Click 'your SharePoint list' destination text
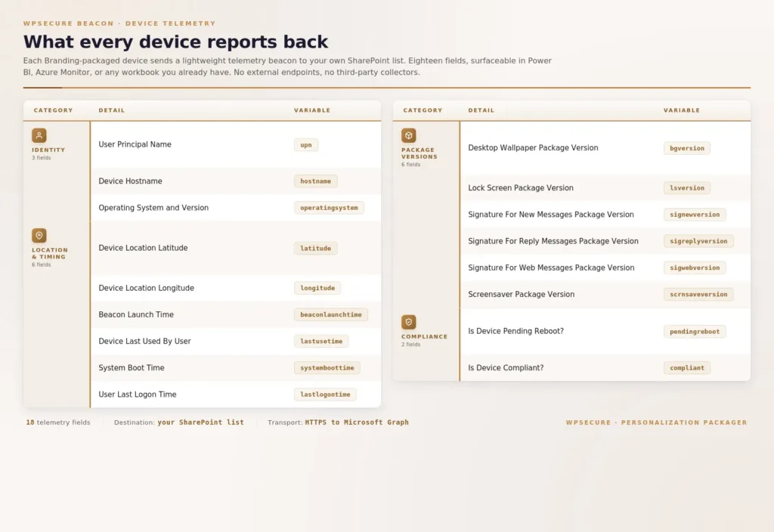Screen dimensions: 774x532 click(200, 422)
